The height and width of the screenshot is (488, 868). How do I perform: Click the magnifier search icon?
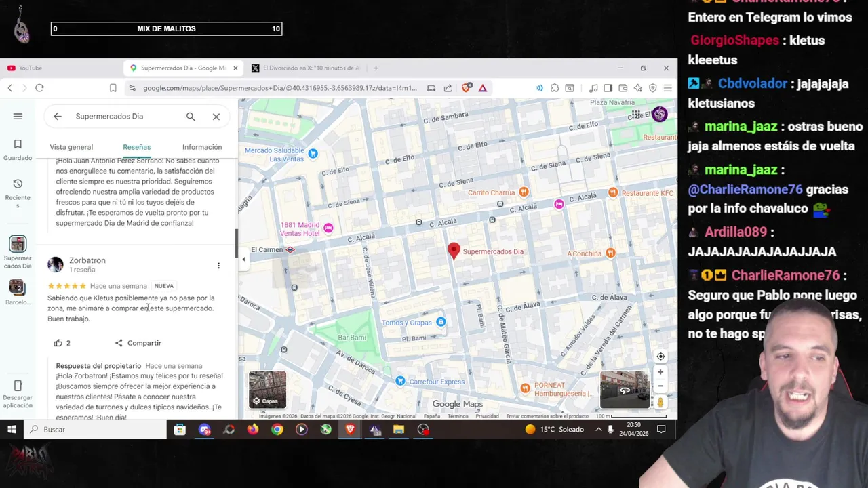pos(191,117)
